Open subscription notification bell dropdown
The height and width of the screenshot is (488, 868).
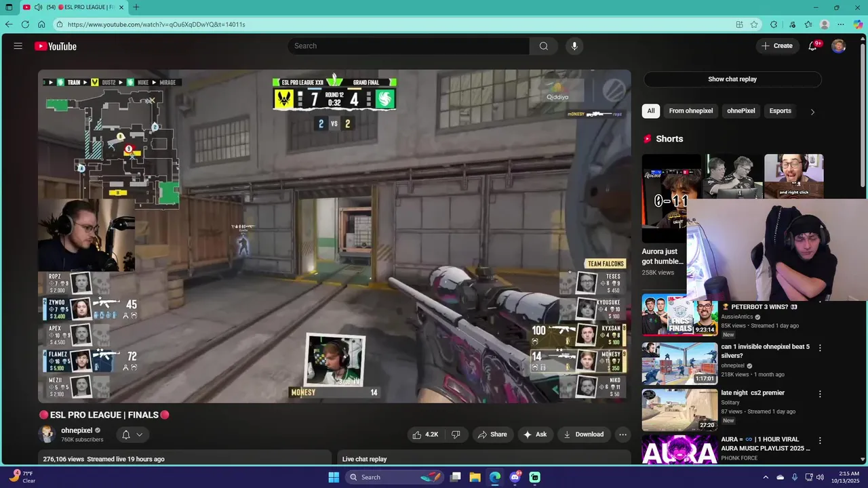pyautogui.click(x=132, y=434)
